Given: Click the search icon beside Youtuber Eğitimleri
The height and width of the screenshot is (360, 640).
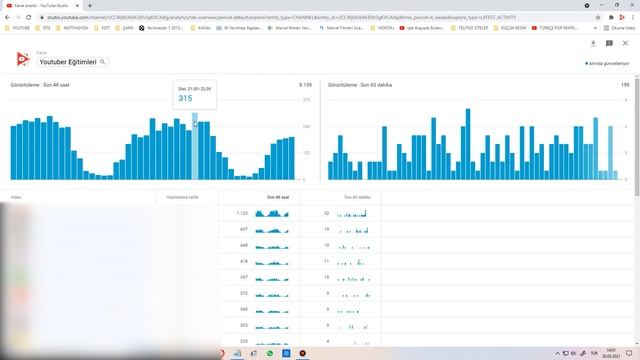Looking at the screenshot, I should [x=102, y=62].
